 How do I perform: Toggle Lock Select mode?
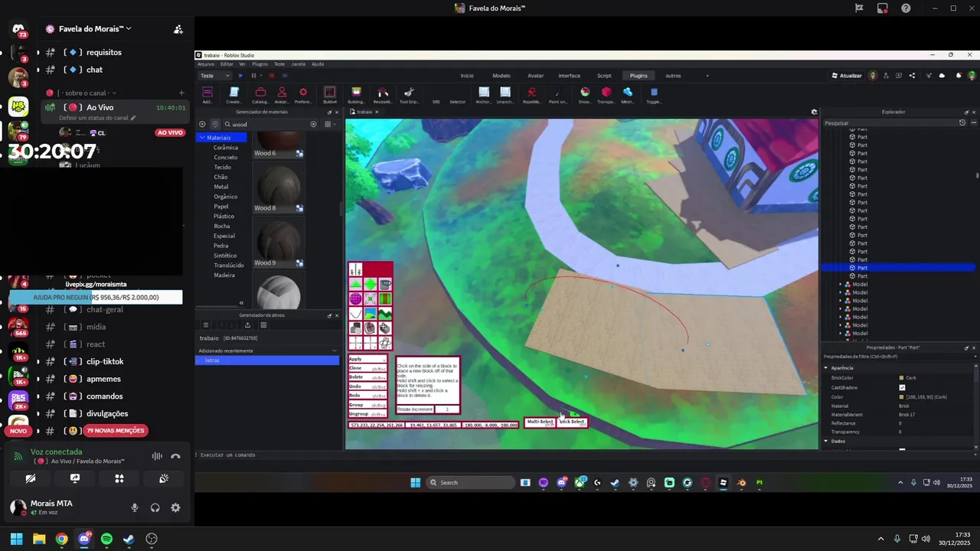click(x=572, y=422)
